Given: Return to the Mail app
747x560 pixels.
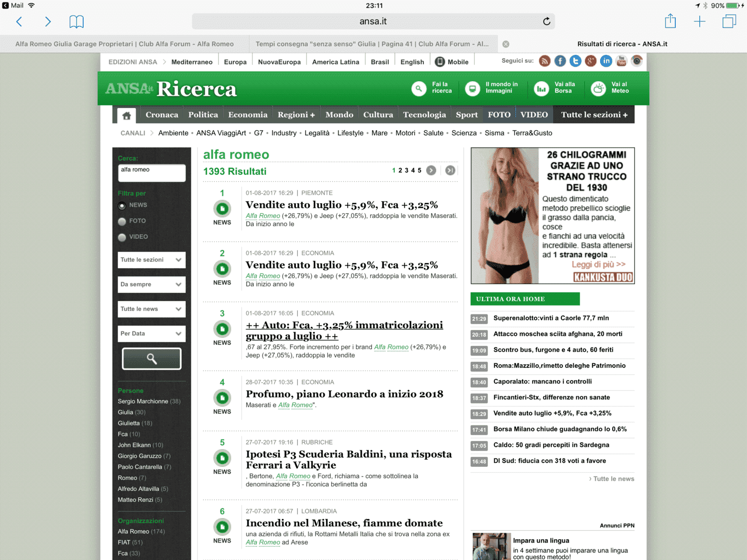Looking at the screenshot, I should click(x=13, y=5).
